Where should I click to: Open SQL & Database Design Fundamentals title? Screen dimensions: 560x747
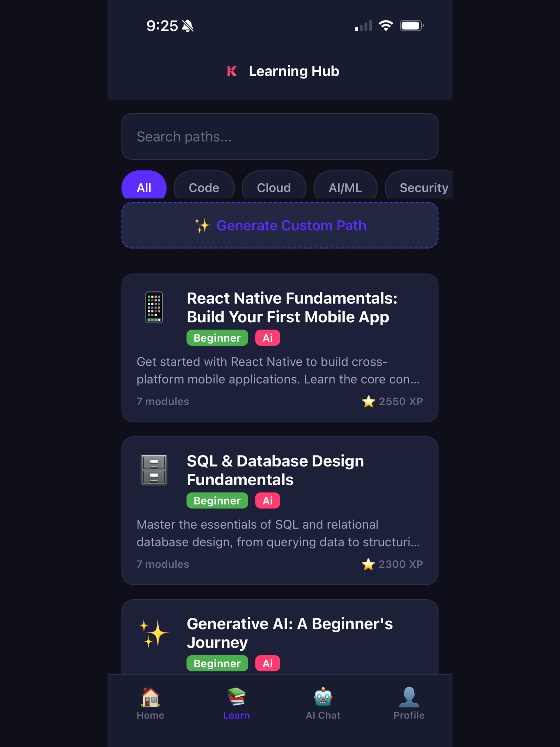[275, 470]
